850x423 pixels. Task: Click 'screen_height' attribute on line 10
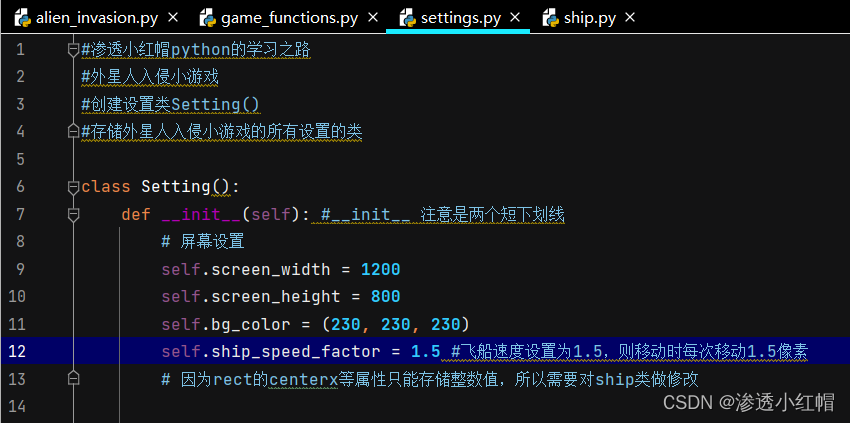[x=275, y=297]
